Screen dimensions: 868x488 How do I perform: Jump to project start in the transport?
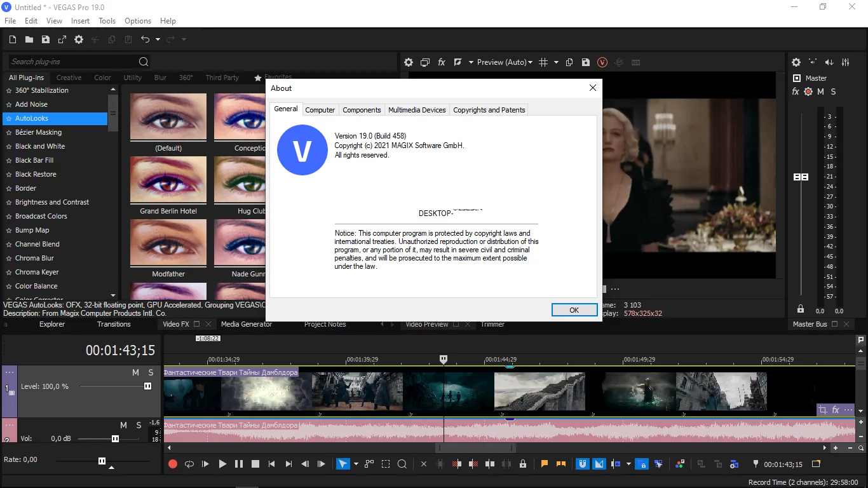(272, 464)
